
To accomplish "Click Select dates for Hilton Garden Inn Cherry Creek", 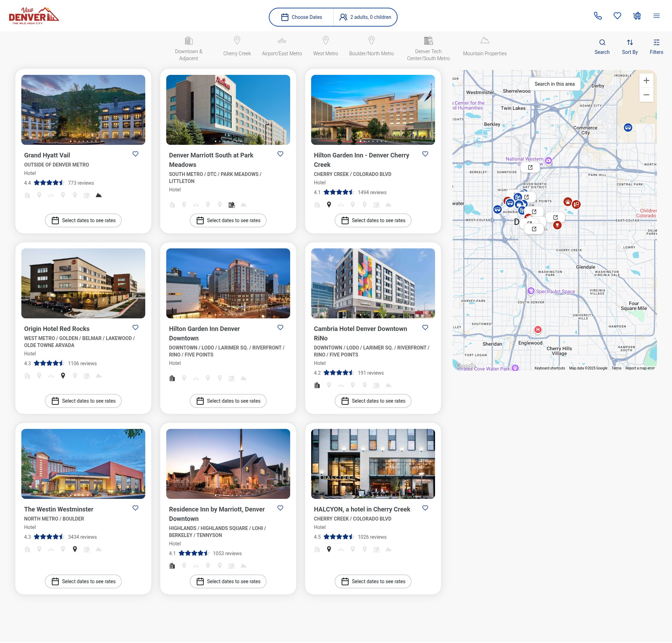I will (x=373, y=220).
